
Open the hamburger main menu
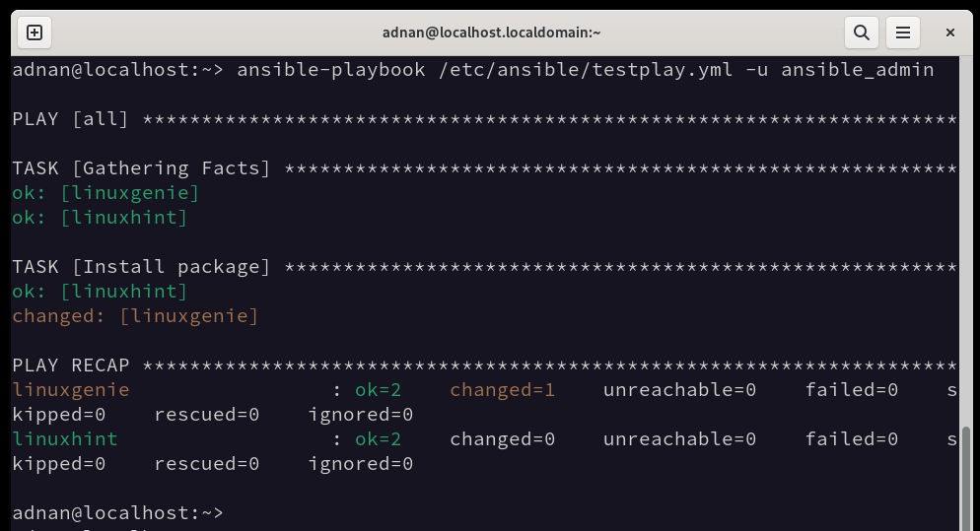coord(902,33)
